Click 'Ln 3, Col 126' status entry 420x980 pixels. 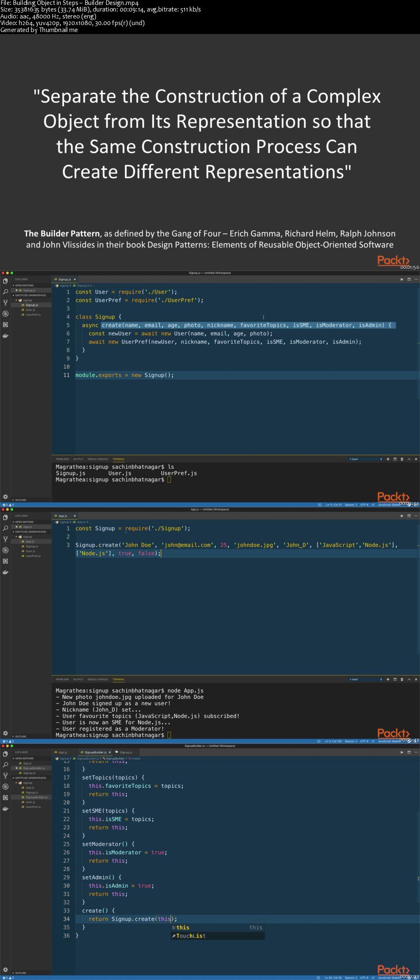[x=333, y=741]
